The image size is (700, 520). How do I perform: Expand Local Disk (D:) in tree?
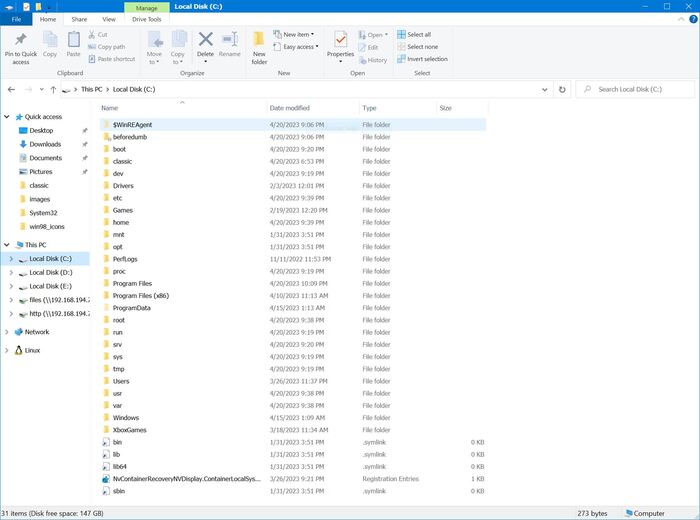pos(11,272)
